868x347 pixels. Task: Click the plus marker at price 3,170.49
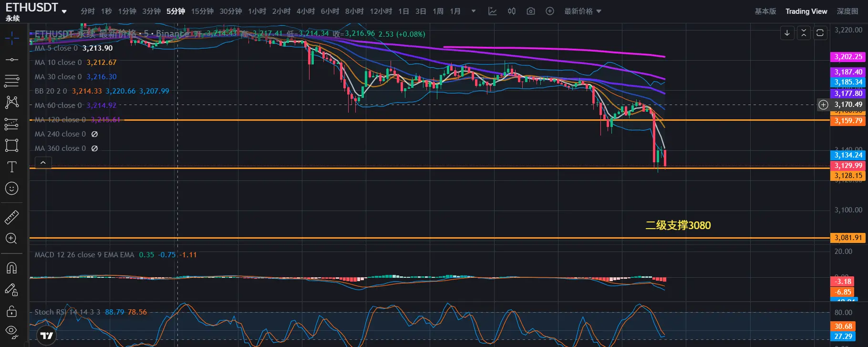824,105
